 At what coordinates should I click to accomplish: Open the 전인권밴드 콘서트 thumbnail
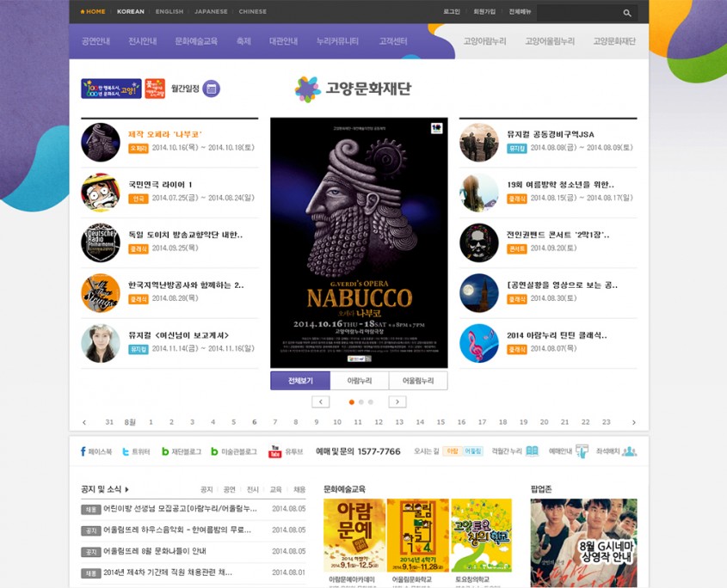click(x=479, y=242)
